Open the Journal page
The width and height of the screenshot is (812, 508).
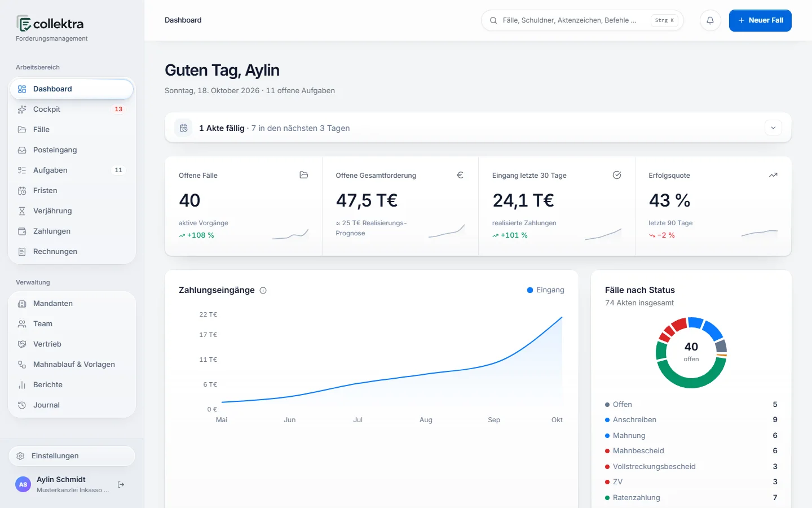click(x=72, y=405)
